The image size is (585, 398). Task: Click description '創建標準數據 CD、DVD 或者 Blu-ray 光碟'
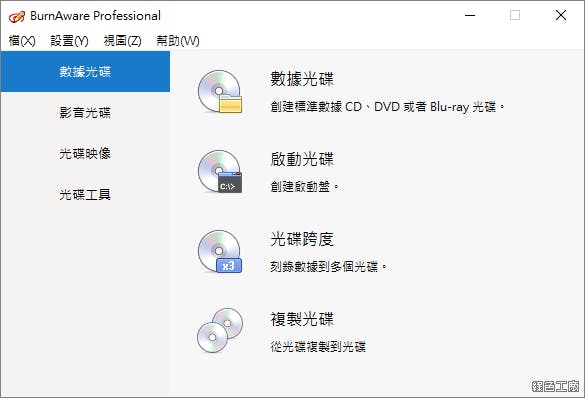pyautogui.click(x=387, y=107)
